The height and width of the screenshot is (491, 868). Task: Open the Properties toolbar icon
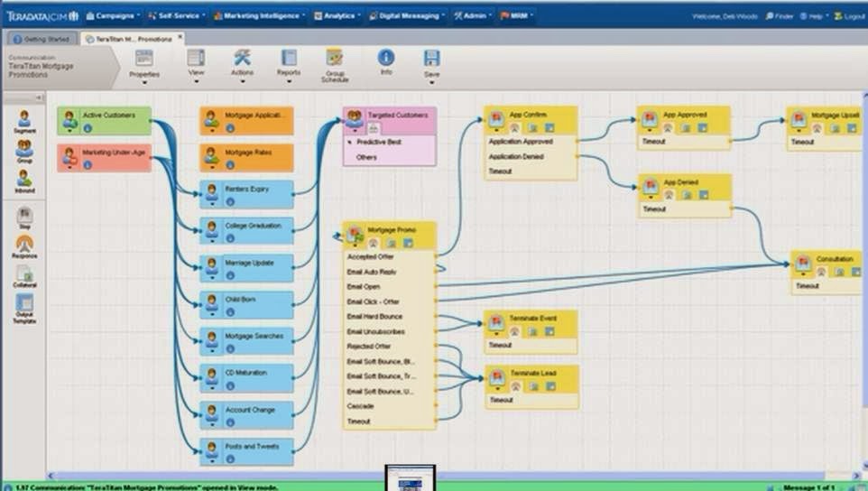(x=144, y=59)
